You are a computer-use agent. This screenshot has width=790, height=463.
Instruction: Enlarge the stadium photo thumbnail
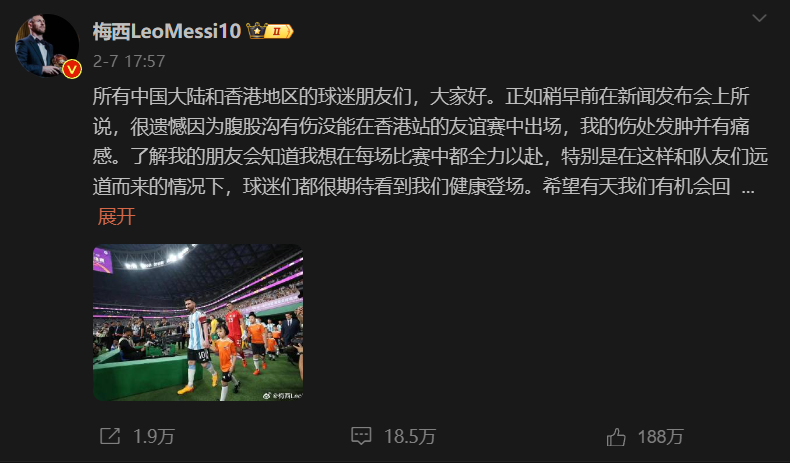click(x=198, y=322)
